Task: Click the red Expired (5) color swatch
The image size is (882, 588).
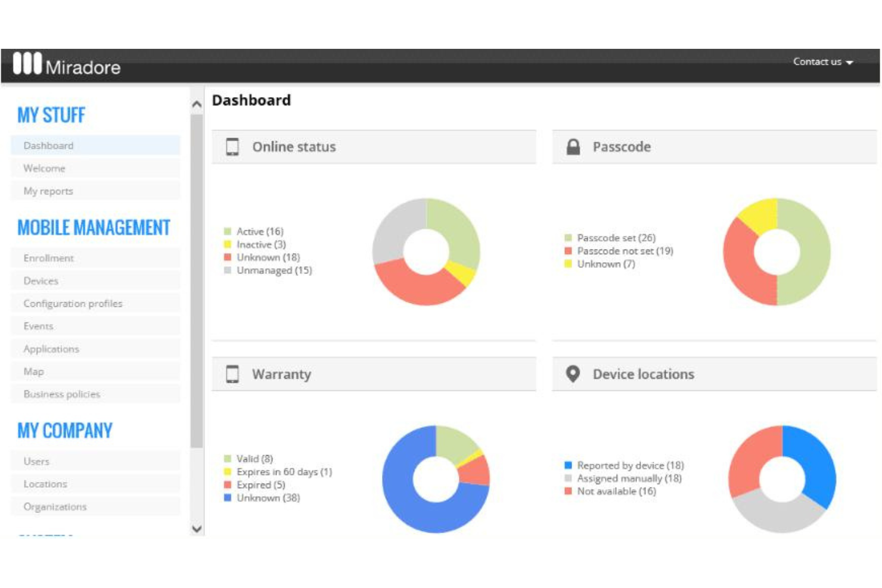Action: (228, 484)
